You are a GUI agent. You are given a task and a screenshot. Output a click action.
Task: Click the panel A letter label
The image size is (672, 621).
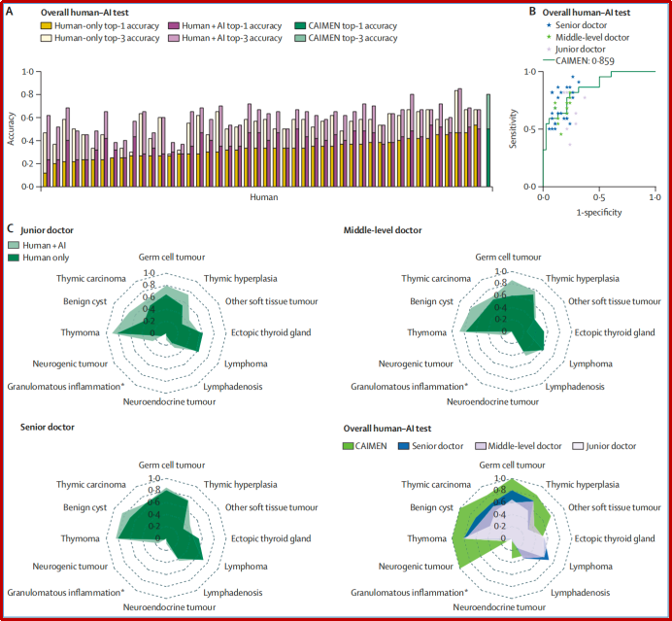(x=10, y=11)
